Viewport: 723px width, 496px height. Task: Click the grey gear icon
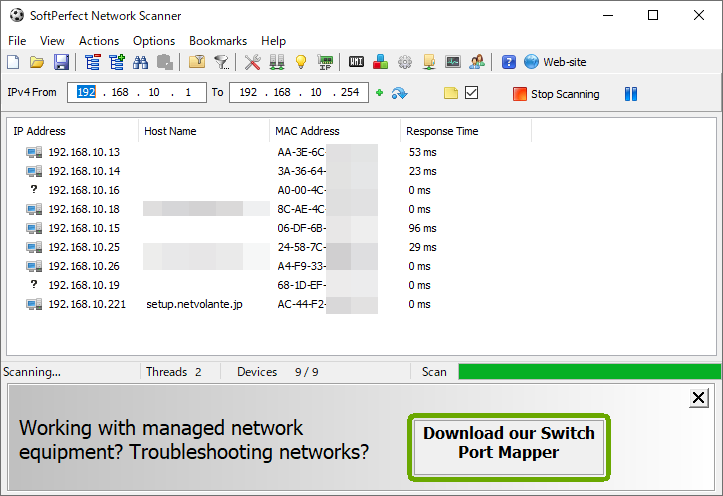tap(405, 62)
